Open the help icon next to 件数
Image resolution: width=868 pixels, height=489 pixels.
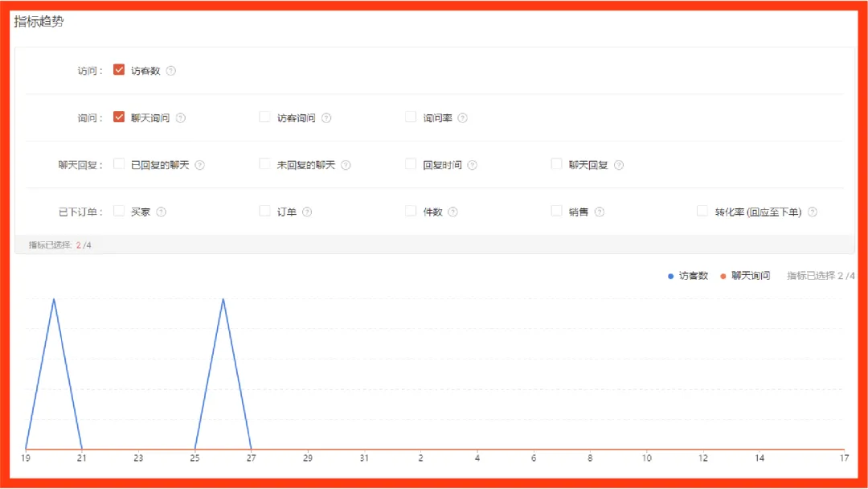(452, 212)
